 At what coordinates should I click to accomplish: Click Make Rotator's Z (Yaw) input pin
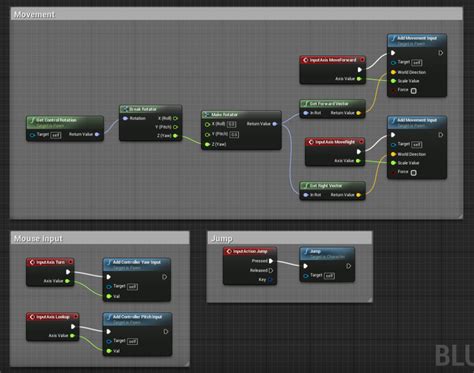207,144
